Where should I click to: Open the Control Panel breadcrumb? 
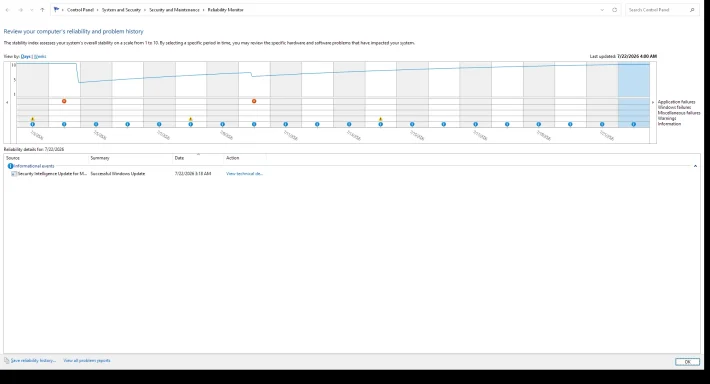80,10
